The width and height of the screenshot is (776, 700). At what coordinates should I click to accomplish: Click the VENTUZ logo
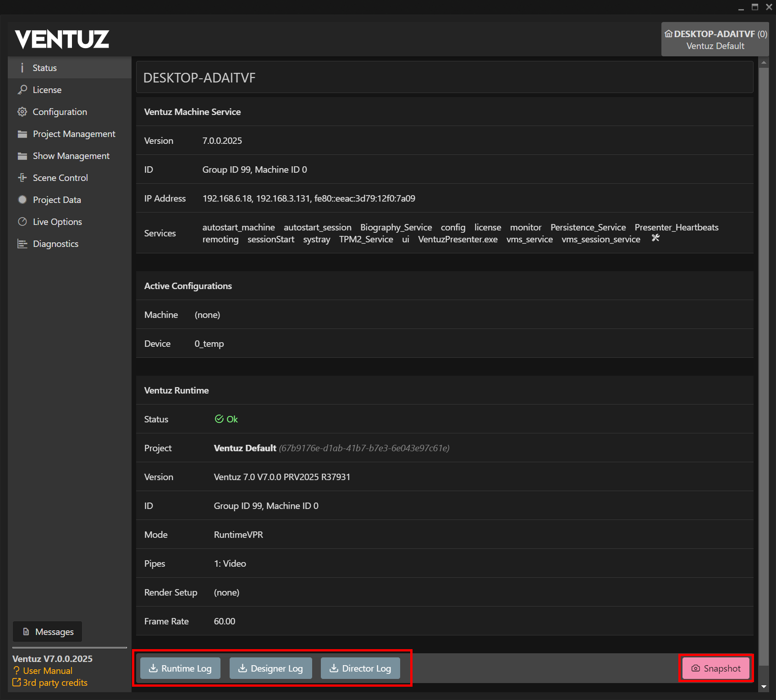pyautogui.click(x=62, y=39)
